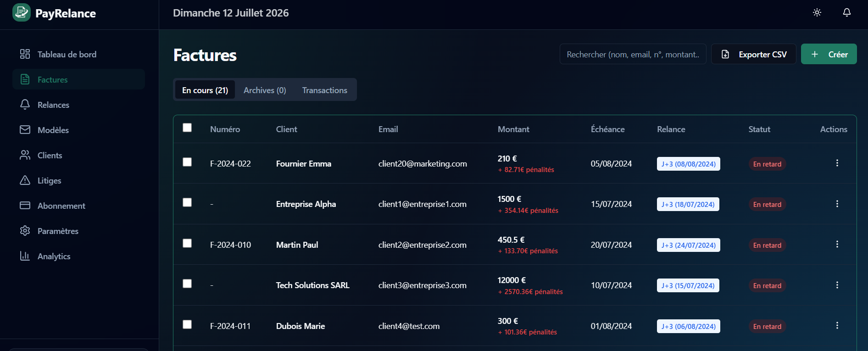Click the plus icon on Créer button
Viewport: 868px width, 351px height.
[x=815, y=54]
